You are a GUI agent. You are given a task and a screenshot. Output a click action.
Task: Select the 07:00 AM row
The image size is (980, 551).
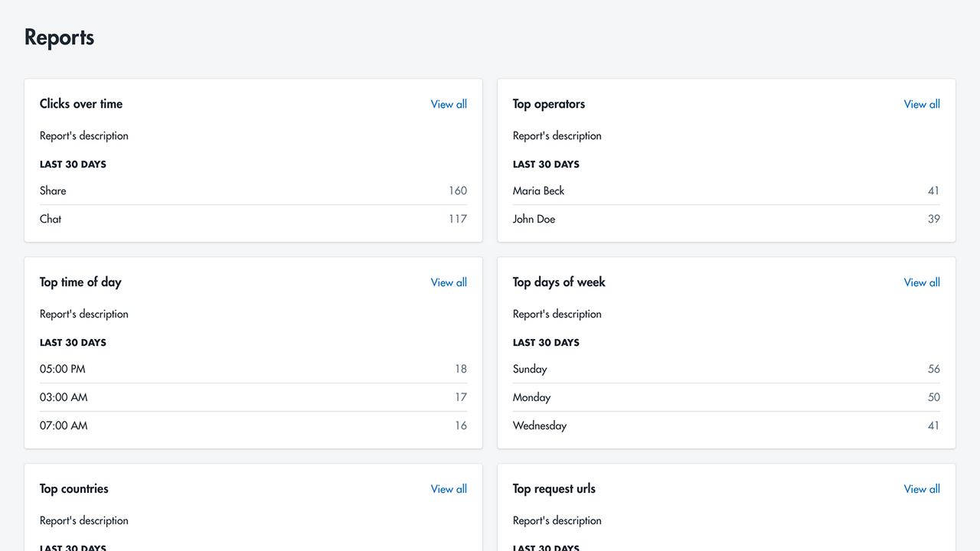(x=253, y=425)
